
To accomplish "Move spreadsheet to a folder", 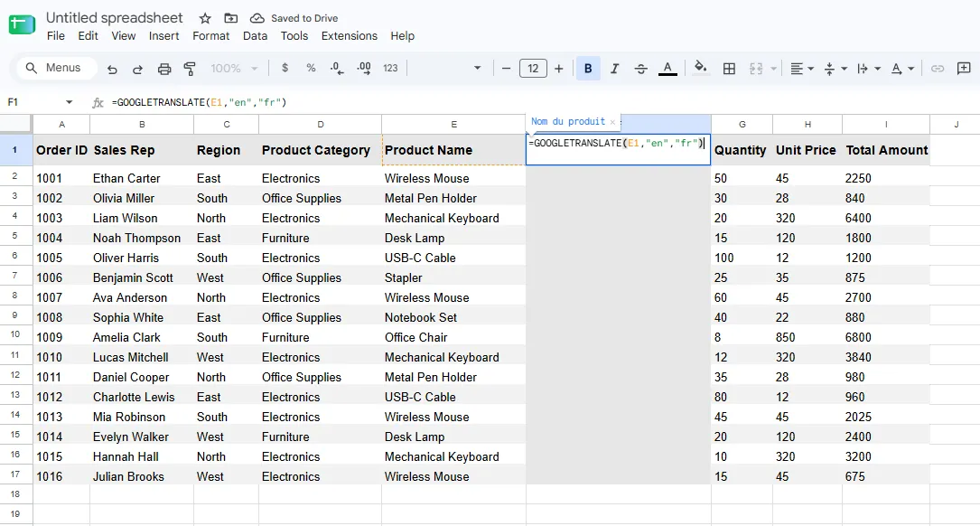I will pyautogui.click(x=230, y=18).
